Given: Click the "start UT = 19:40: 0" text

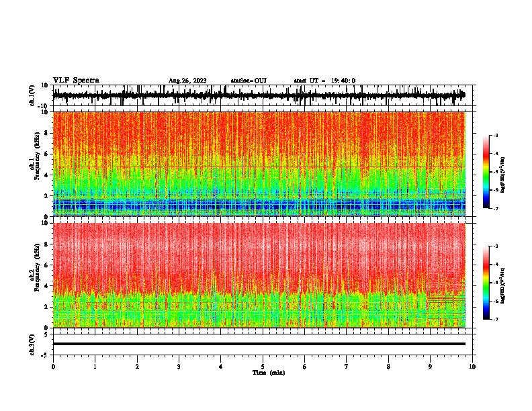Looking at the screenshot, I should click(x=324, y=81).
